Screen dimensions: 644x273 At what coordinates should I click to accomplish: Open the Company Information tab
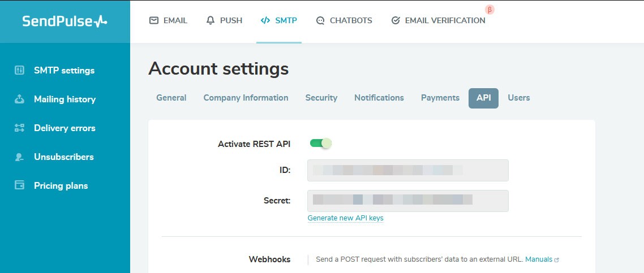[x=246, y=98]
